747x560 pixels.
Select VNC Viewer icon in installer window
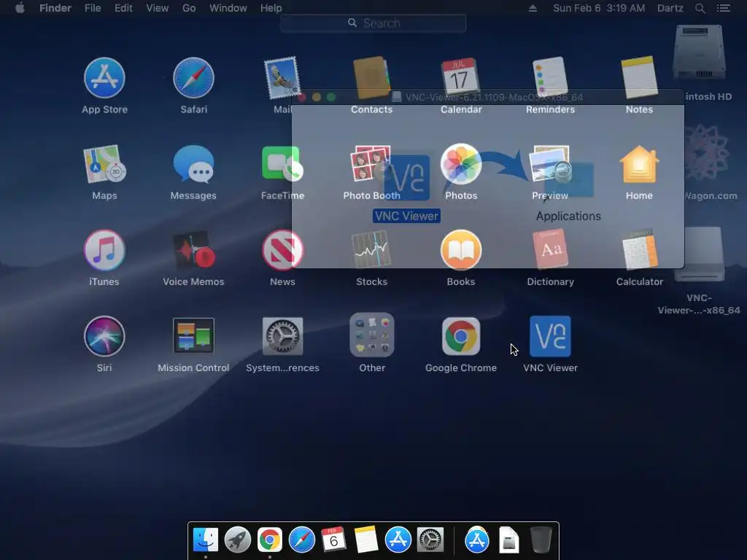click(x=407, y=178)
